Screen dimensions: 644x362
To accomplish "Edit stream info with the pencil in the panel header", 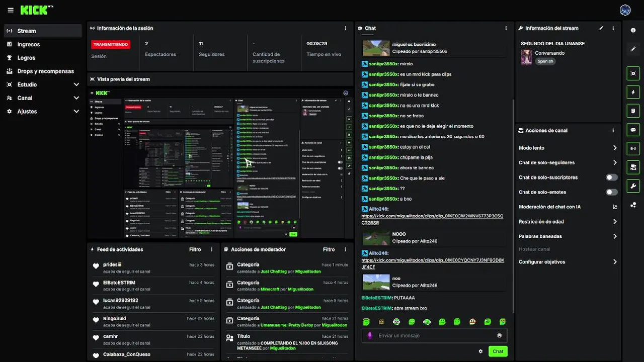I will point(601,28).
